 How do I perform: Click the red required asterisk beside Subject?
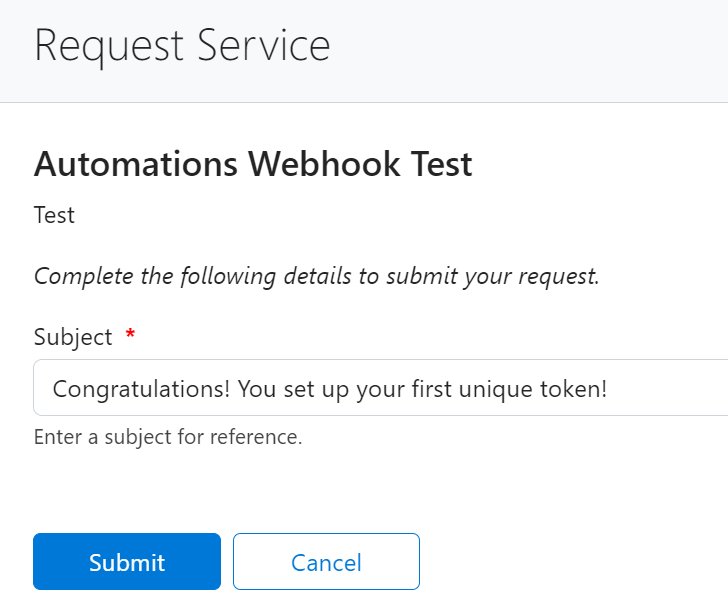[130, 333]
